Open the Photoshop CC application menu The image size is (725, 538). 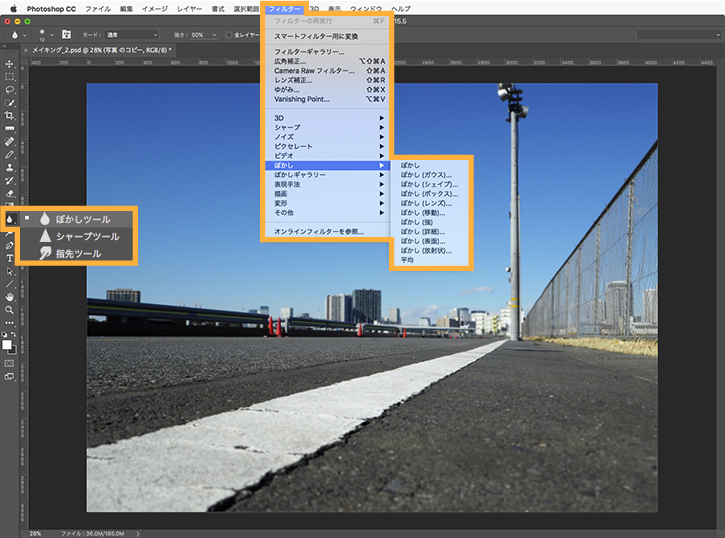(51, 8)
